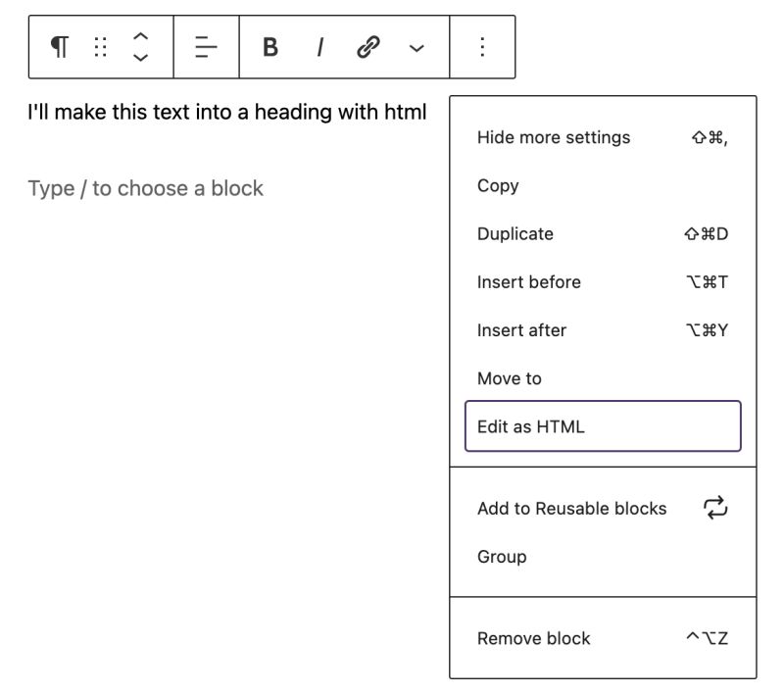Click the block drag handle

pyautogui.click(x=99, y=46)
